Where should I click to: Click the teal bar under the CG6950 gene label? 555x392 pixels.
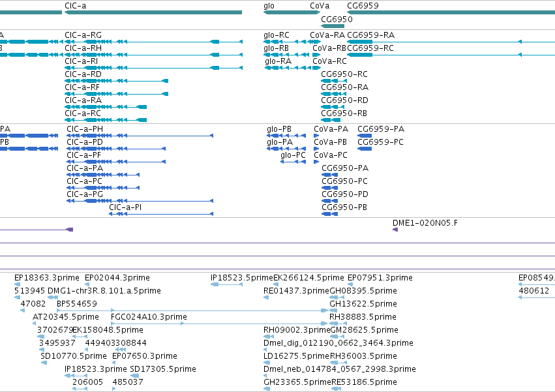pos(333,26)
